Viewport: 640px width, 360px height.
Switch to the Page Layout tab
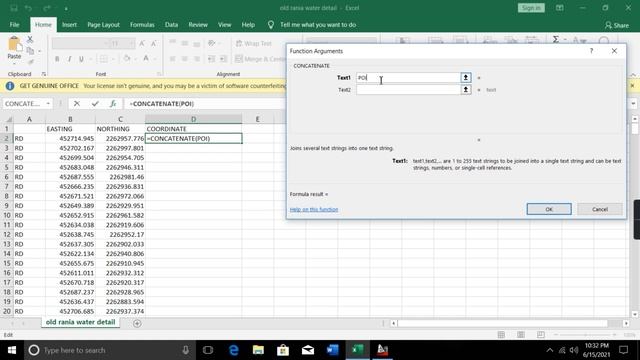[x=103, y=25]
